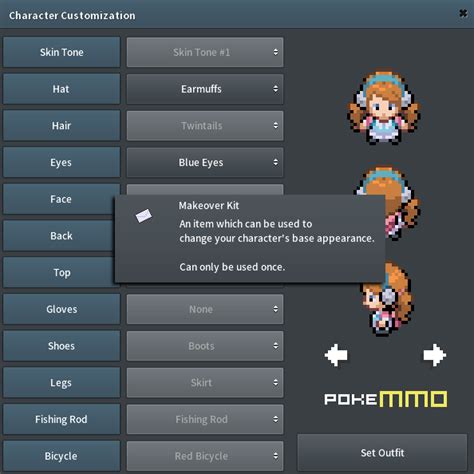The width and height of the screenshot is (474, 474).
Task: Click the Eyes category button
Action: [61, 162]
